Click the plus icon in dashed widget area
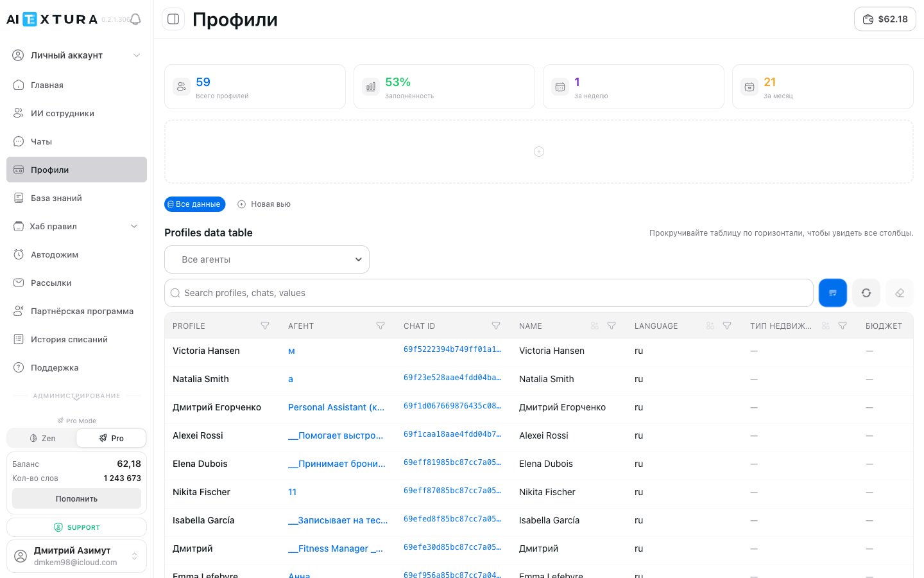This screenshot has width=924, height=578. 539,152
